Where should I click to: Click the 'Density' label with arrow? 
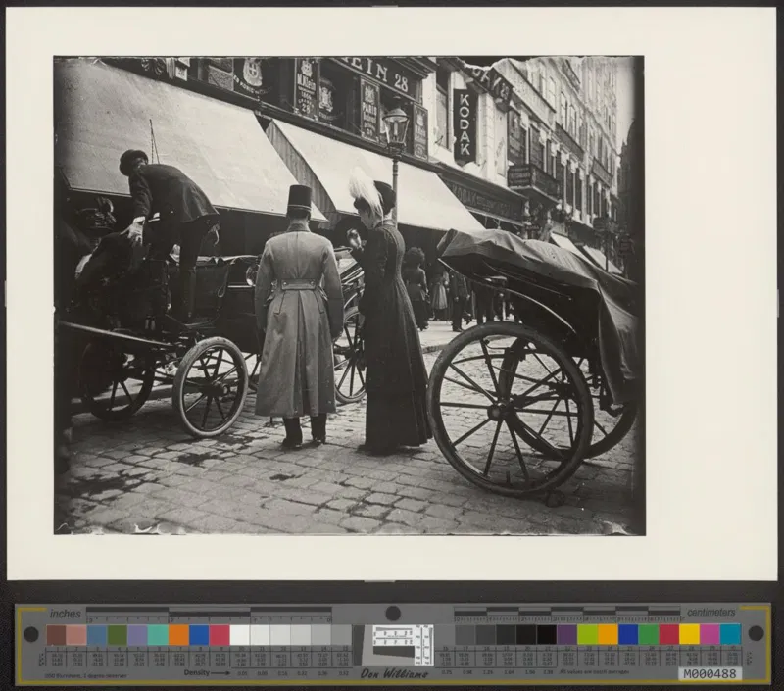coord(207,673)
